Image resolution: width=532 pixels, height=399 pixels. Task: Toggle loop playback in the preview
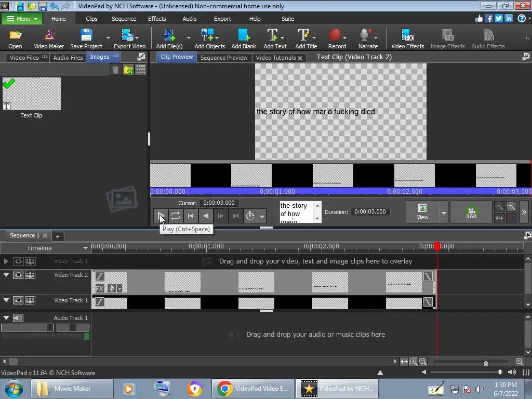[x=176, y=216]
